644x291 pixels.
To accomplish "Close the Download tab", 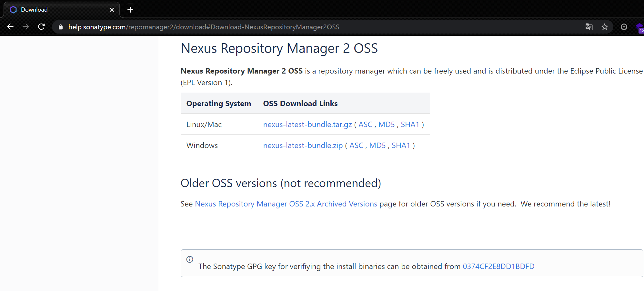I will tap(112, 10).
